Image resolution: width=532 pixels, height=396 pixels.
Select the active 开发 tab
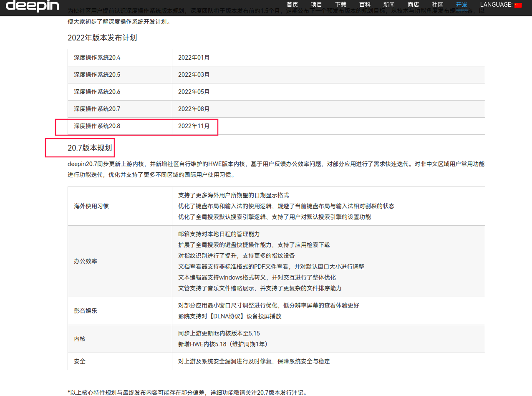tap(461, 5)
